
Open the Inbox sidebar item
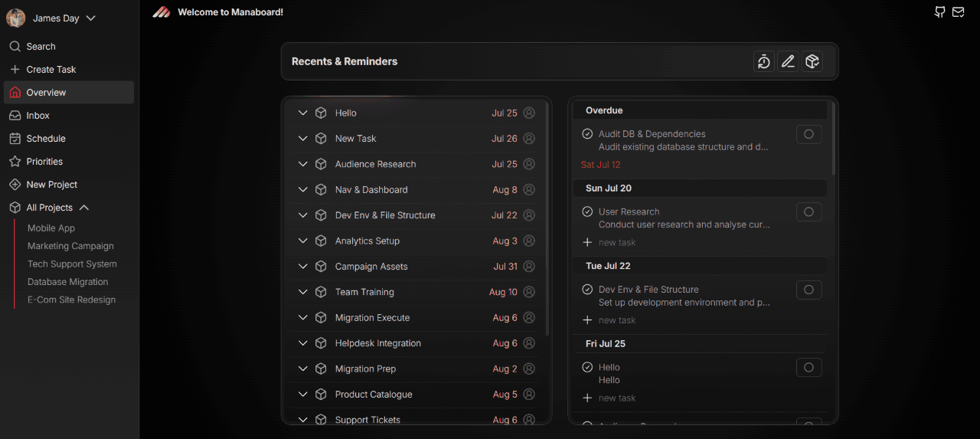(x=69, y=116)
